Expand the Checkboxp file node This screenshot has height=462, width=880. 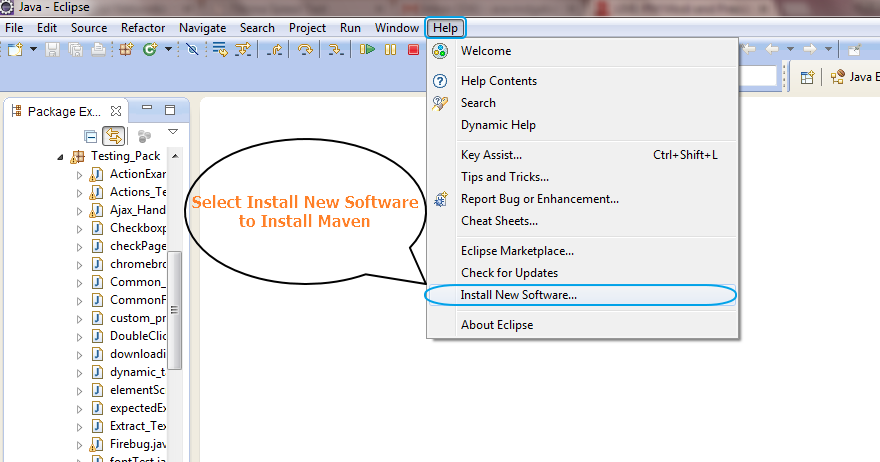(x=80, y=230)
